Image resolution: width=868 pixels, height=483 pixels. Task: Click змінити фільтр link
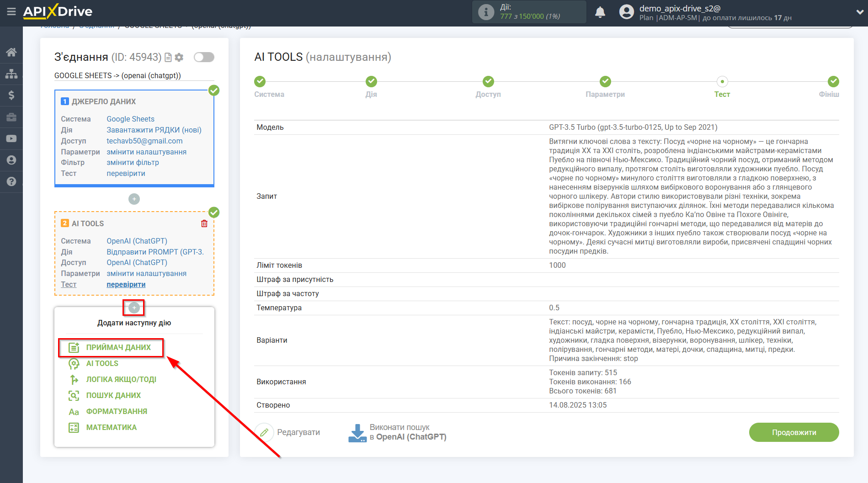click(133, 162)
